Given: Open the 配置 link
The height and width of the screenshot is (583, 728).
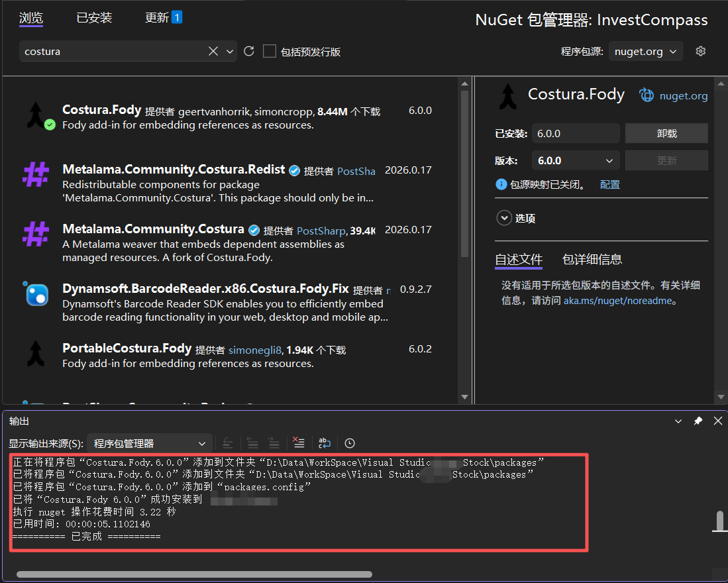Looking at the screenshot, I should 609,184.
